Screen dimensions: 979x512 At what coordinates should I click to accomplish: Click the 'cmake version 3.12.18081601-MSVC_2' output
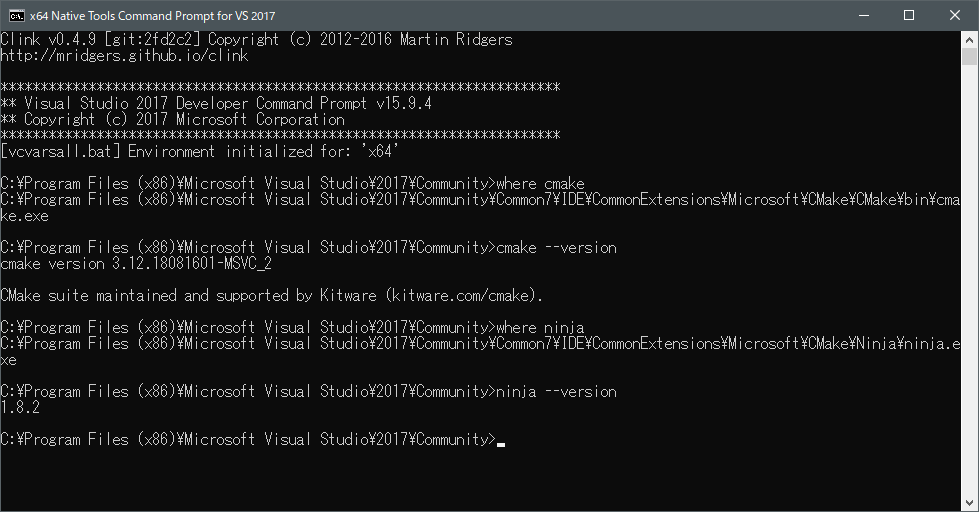click(136, 263)
